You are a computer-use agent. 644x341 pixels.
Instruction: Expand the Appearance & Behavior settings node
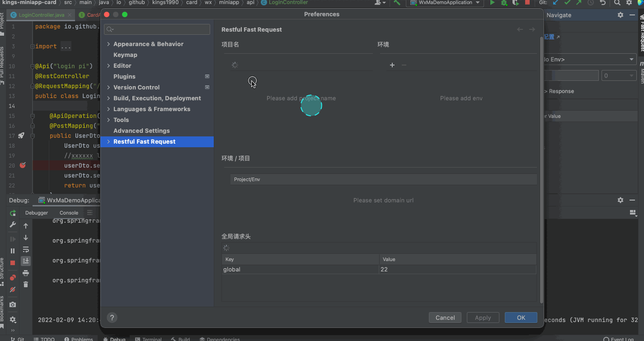click(x=108, y=44)
